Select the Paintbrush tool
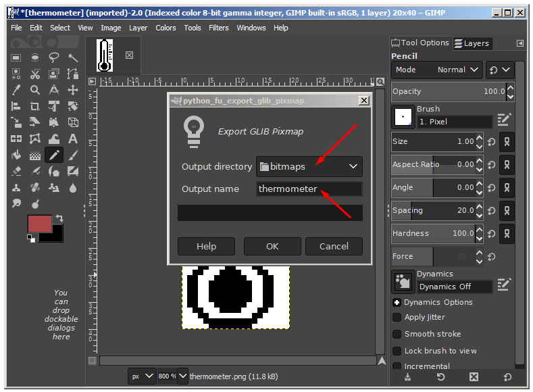The width and height of the screenshot is (533, 392). [x=73, y=155]
